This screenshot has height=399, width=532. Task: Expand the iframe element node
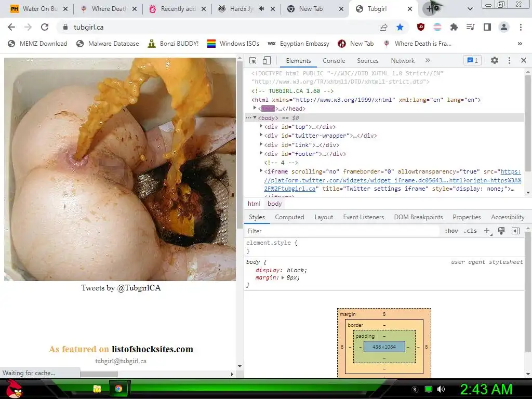[261, 170]
